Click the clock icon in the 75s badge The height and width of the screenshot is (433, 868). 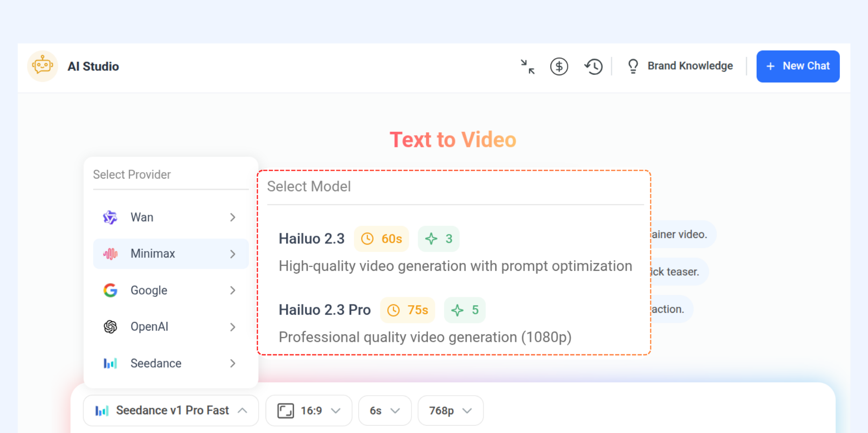tap(394, 310)
